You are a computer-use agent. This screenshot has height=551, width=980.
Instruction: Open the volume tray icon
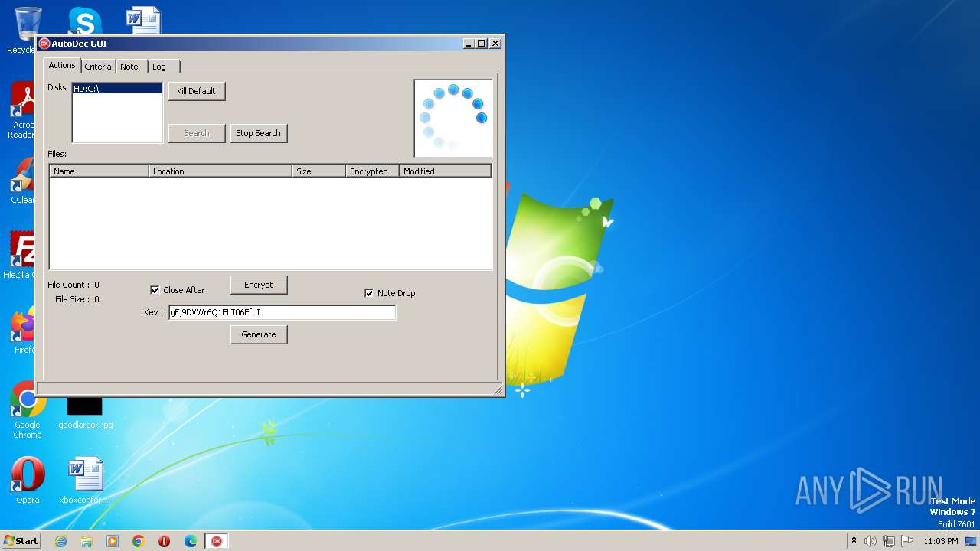coord(870,541)
